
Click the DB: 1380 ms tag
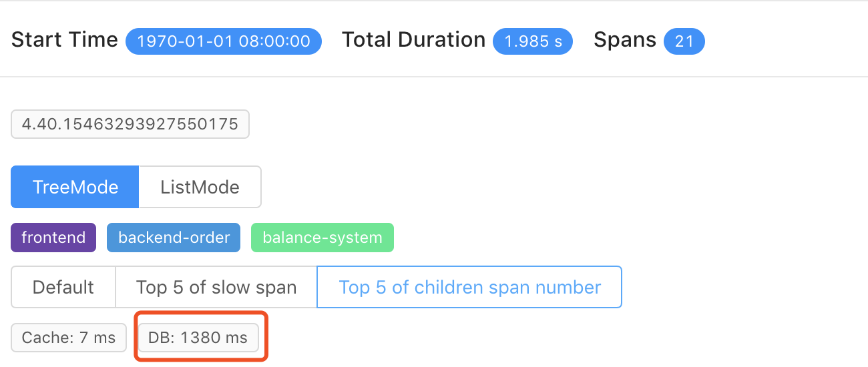point(198,338)
